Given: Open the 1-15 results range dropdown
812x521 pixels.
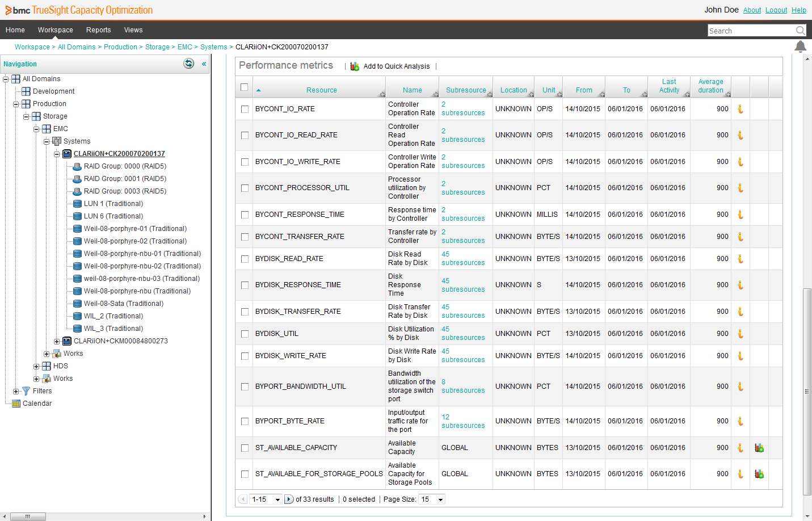Looking at the screenshot, I should pos(266,499).
